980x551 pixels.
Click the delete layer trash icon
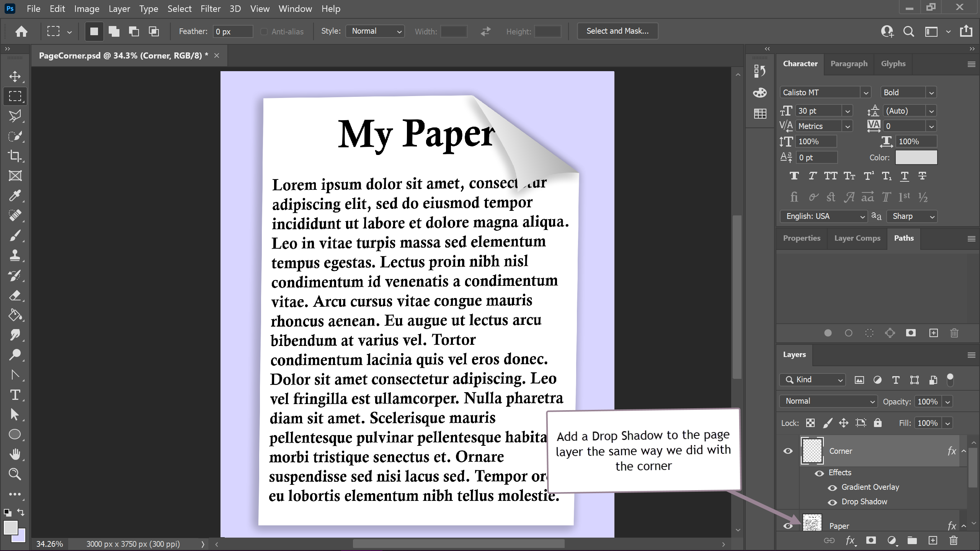click(x=953, y=540)
